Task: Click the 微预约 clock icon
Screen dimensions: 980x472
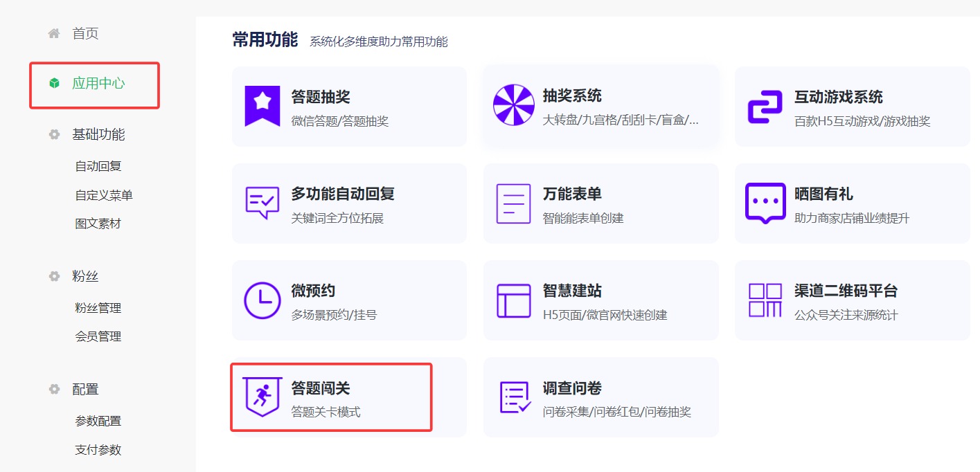Action: 262,300
